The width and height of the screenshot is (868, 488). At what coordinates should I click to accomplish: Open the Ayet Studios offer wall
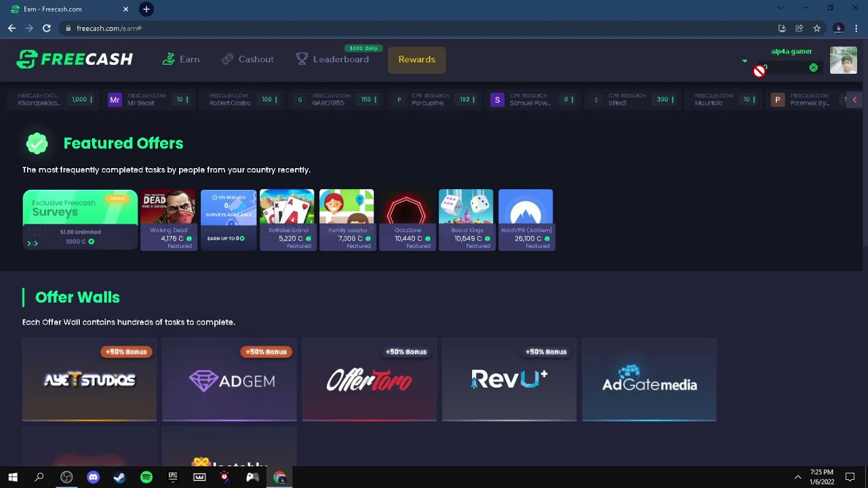click(x=90, y=380)
